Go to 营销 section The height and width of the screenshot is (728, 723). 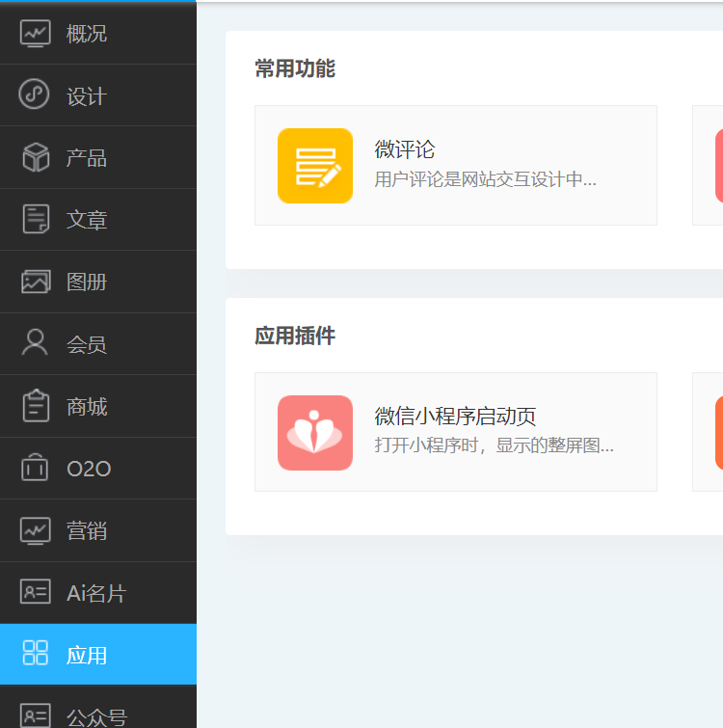(98, 530)
